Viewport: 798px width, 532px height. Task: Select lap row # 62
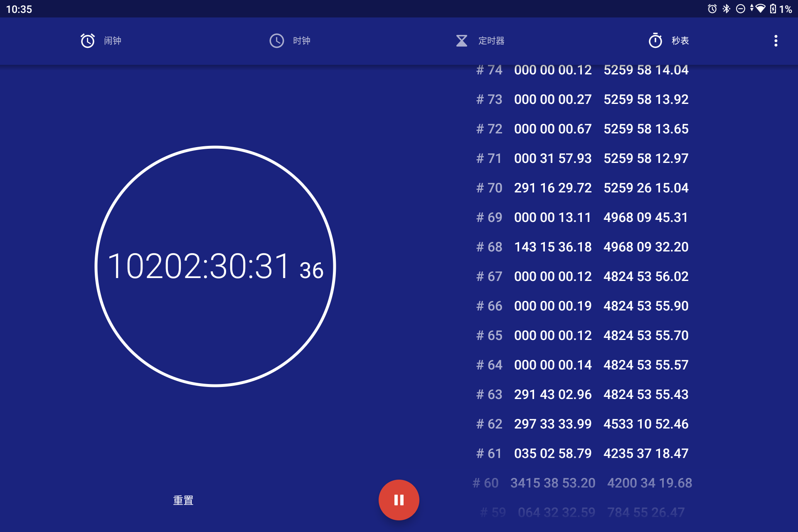point(582,424)
